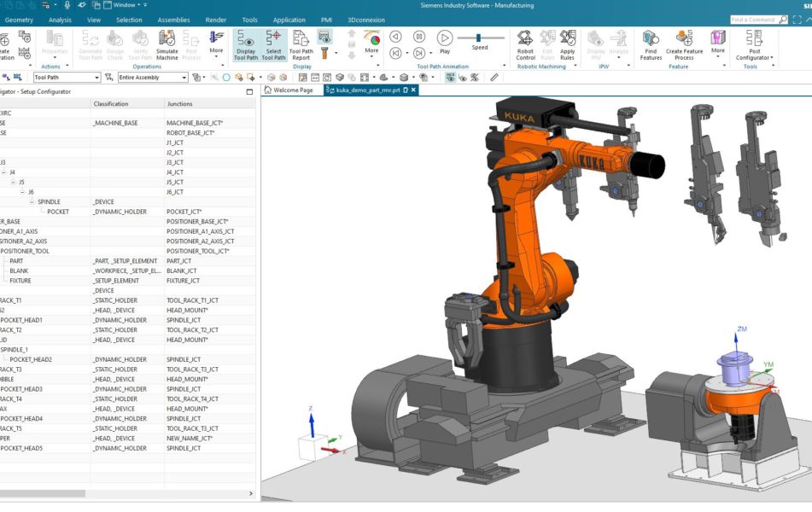Click the circle snap icon in selection bar

point(226,77)
